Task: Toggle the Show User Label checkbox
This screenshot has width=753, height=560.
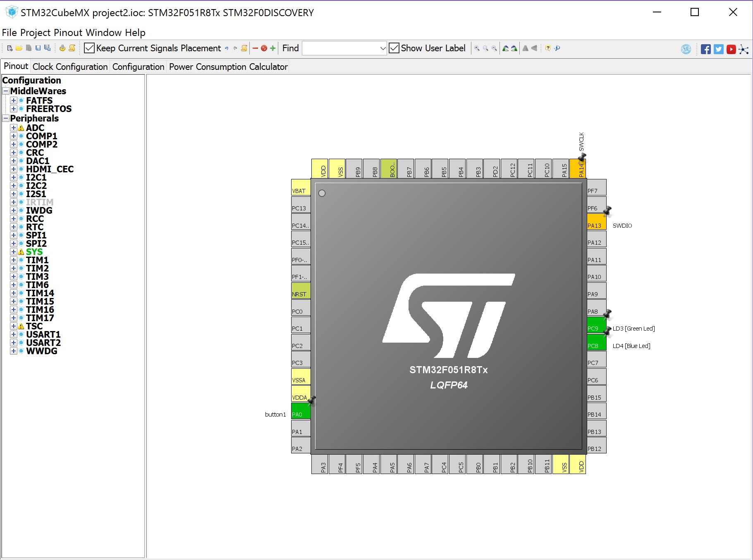Action: coord(394,48)
